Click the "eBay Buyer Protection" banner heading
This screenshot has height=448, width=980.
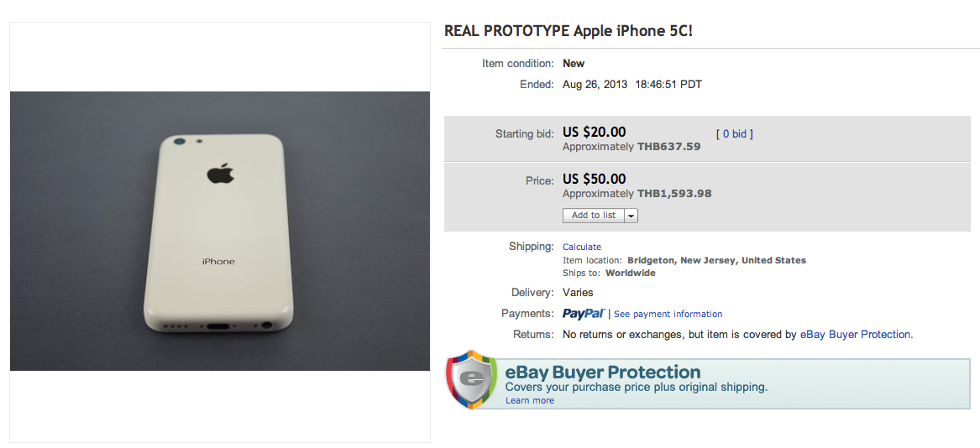(x=602, y=372)
